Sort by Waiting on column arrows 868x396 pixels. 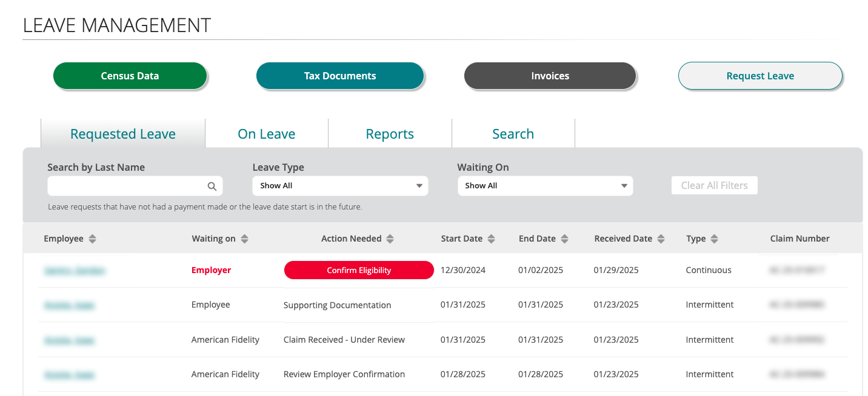244,239
